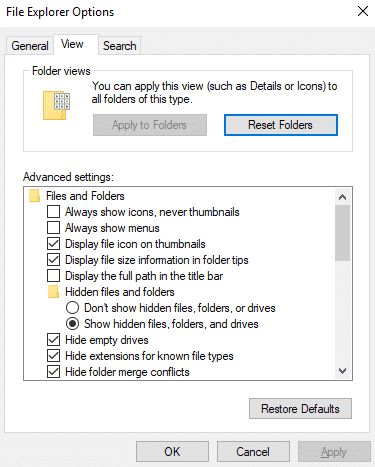This screenshot has width=375, height=467.
Task: Switch to the General tab
Action: [30, 46]
